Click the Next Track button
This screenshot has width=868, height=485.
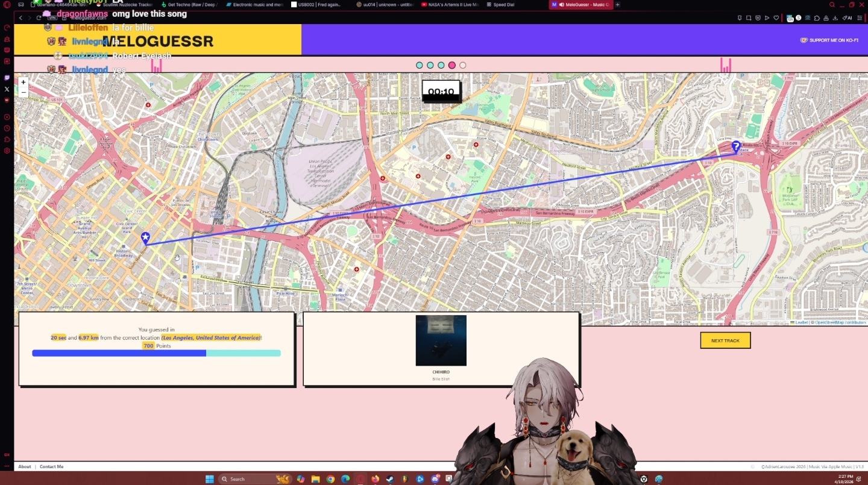click(725, 340)
